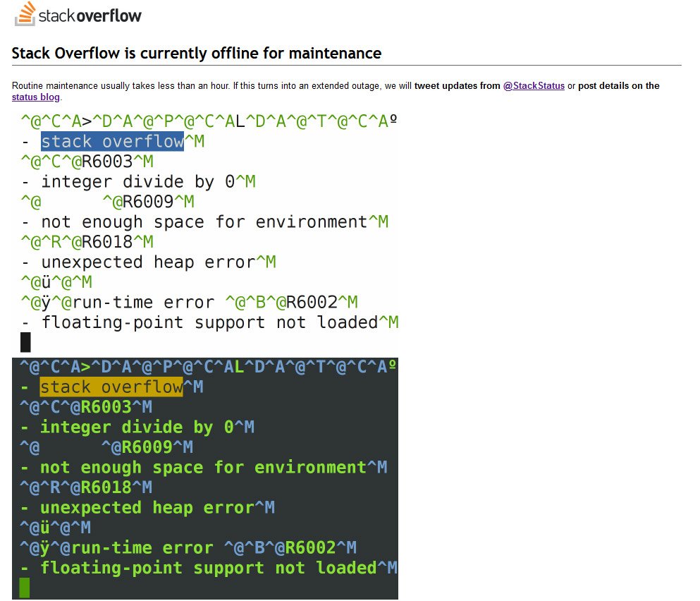Click 'R6003' in the light terminal
The width and height of the screenshot is (700, 601).
coord(108,162)
